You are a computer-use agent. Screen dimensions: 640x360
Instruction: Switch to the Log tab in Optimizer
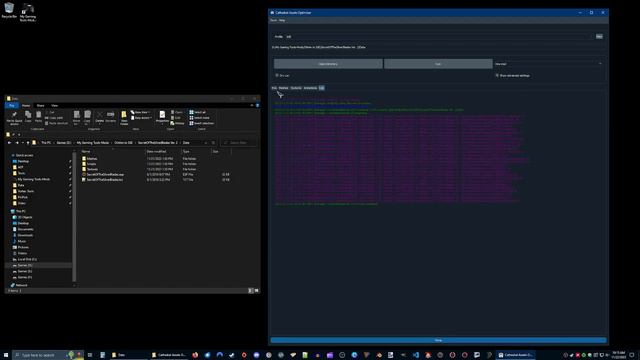(x=322, y=88)
